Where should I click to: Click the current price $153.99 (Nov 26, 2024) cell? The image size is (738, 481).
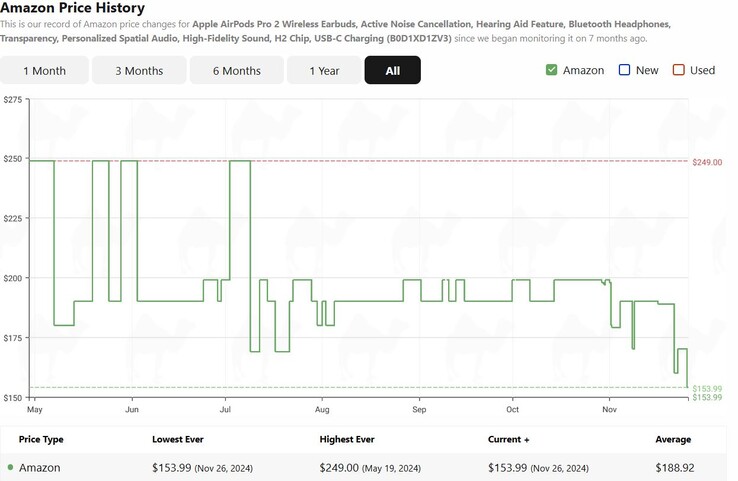[538, 468]
